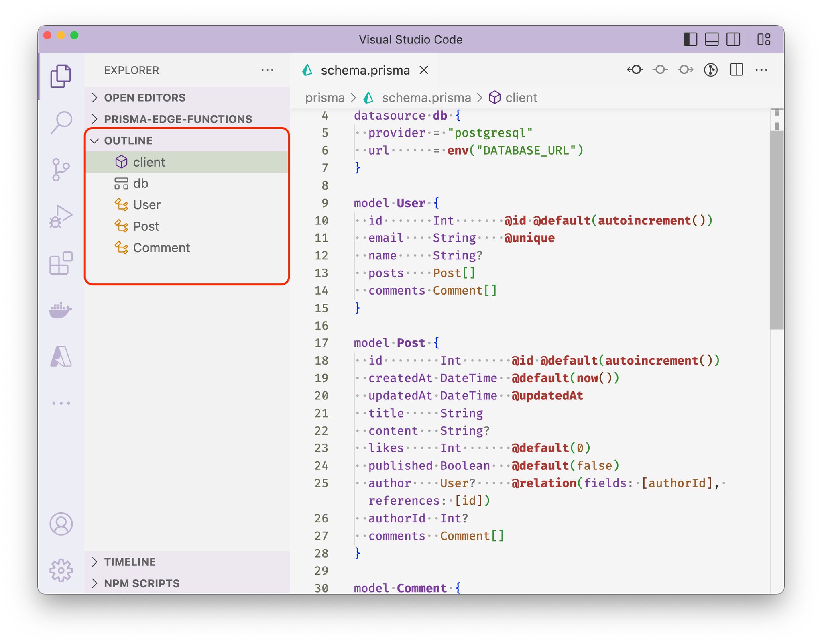
Task: Click the "createdAt" field name
Action: click(400, 378)
